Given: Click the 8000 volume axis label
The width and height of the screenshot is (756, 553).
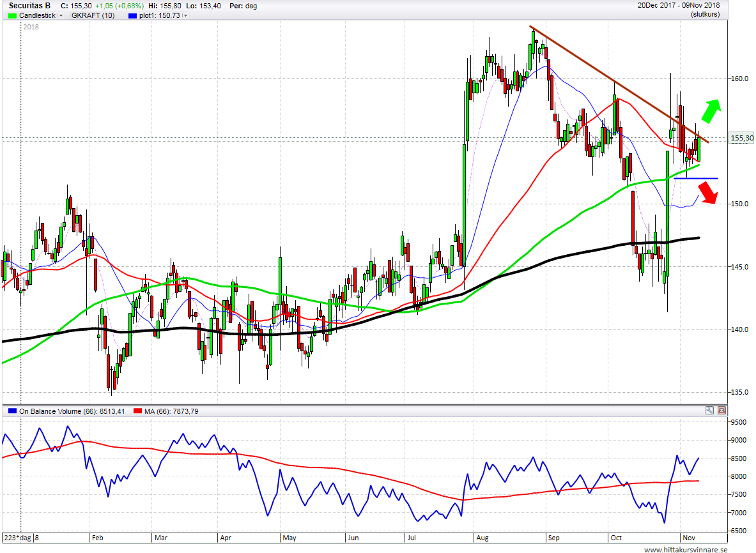Looking at the screenshot, I should coord(739,476).
